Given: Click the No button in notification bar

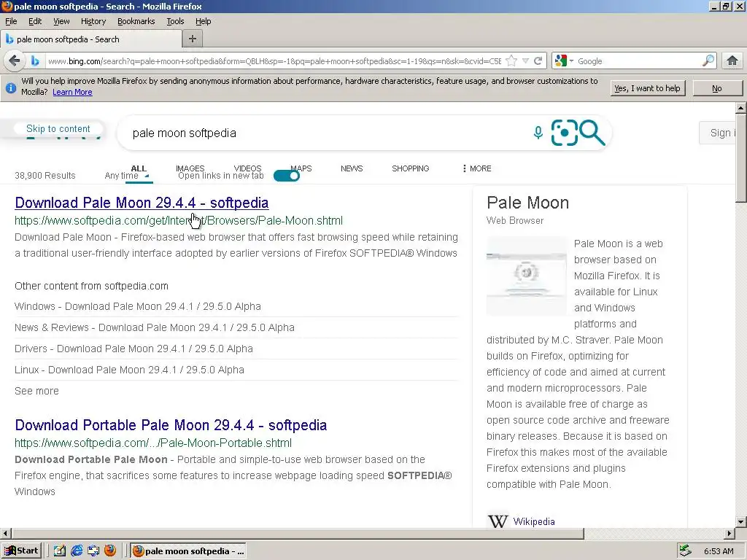Looking at the screenshot, I should click(x=717, y=88).
